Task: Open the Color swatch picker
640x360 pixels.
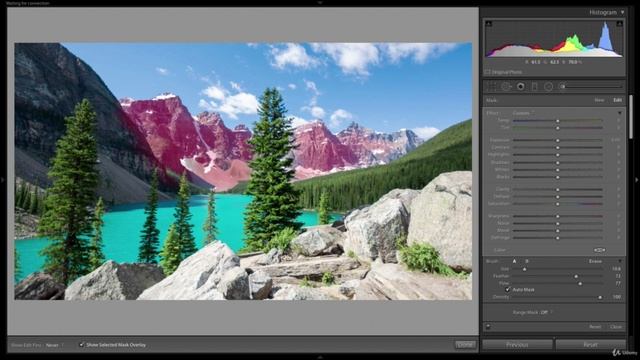Action: pos(599,250)
